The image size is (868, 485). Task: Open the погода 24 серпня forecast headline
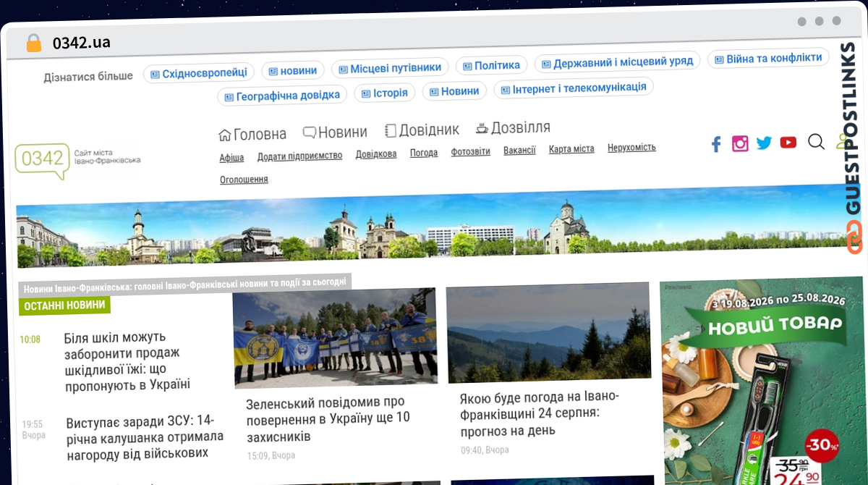point(540,413)
